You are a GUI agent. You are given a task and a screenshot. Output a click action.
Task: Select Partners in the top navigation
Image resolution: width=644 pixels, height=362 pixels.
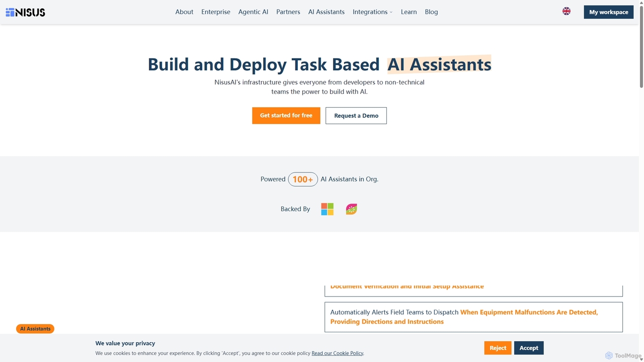pos(288,12)
